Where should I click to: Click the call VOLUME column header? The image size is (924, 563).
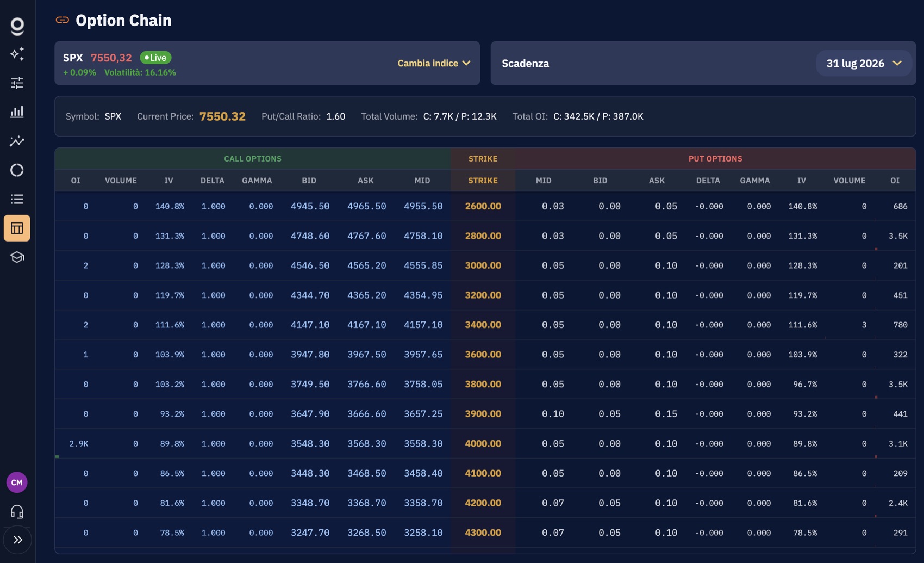coord(121,181)
